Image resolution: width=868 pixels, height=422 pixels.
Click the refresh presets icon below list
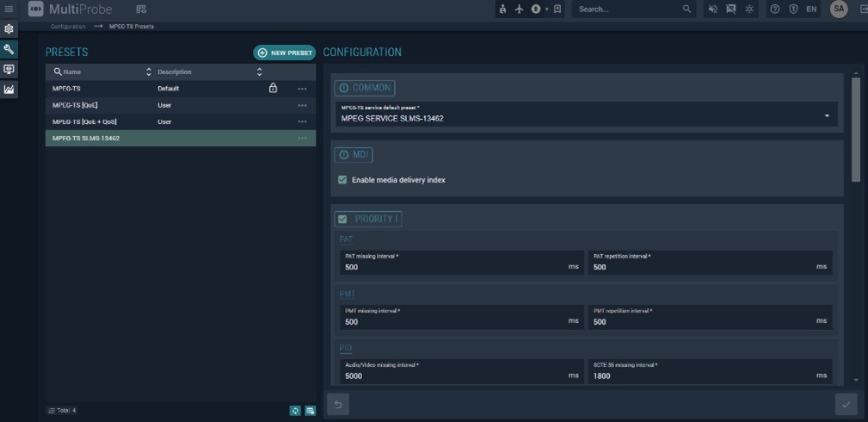(x=295, y=411)
